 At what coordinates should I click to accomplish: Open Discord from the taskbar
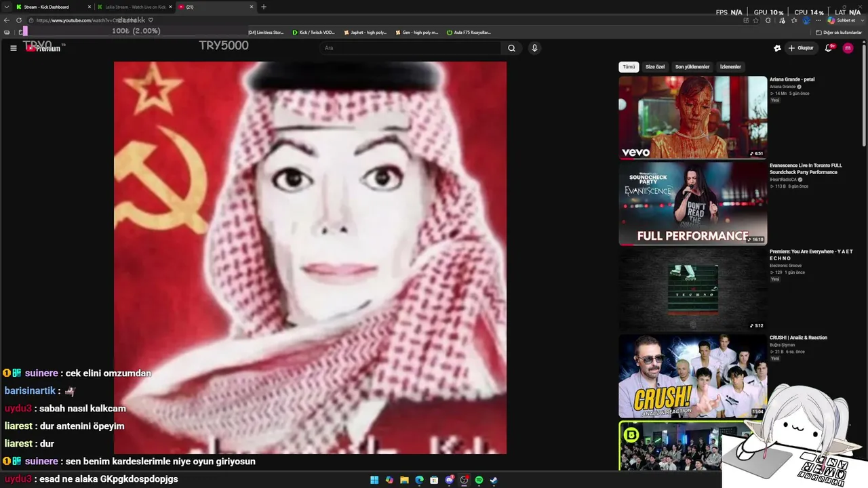(x=449, y=480)
